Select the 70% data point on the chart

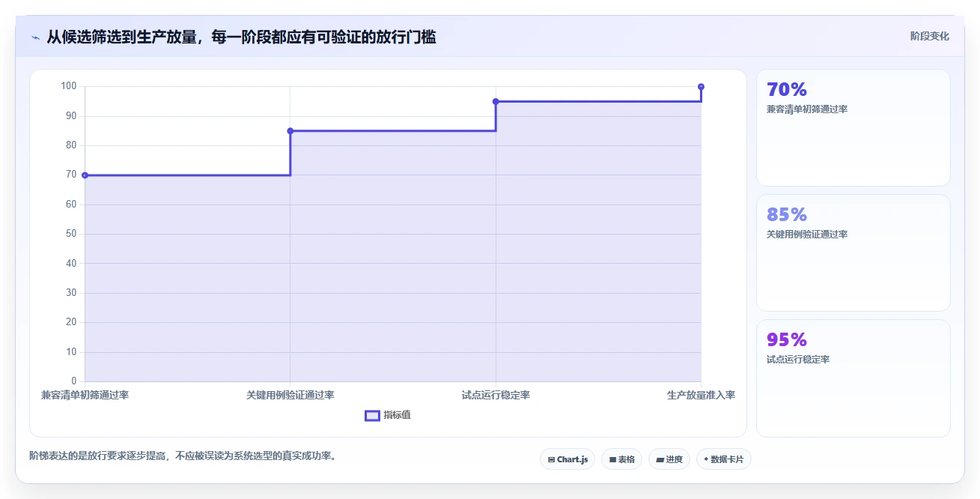coord(85,175)
